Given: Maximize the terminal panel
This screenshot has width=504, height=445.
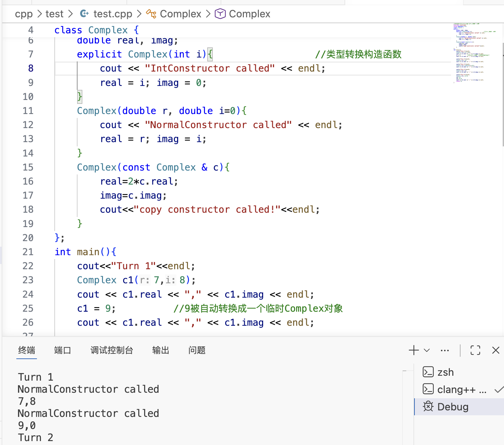Looking at the screenshot, I should (475, 350).
